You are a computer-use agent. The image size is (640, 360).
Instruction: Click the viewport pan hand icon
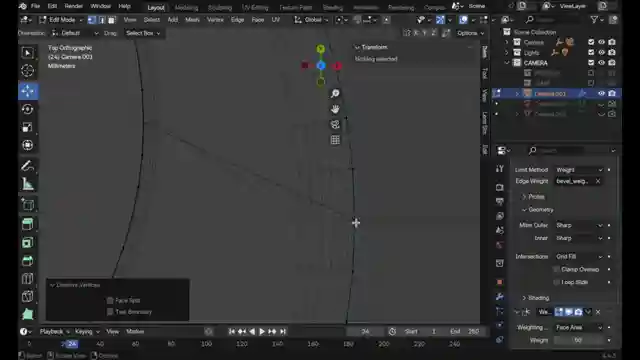pos(335,109)
